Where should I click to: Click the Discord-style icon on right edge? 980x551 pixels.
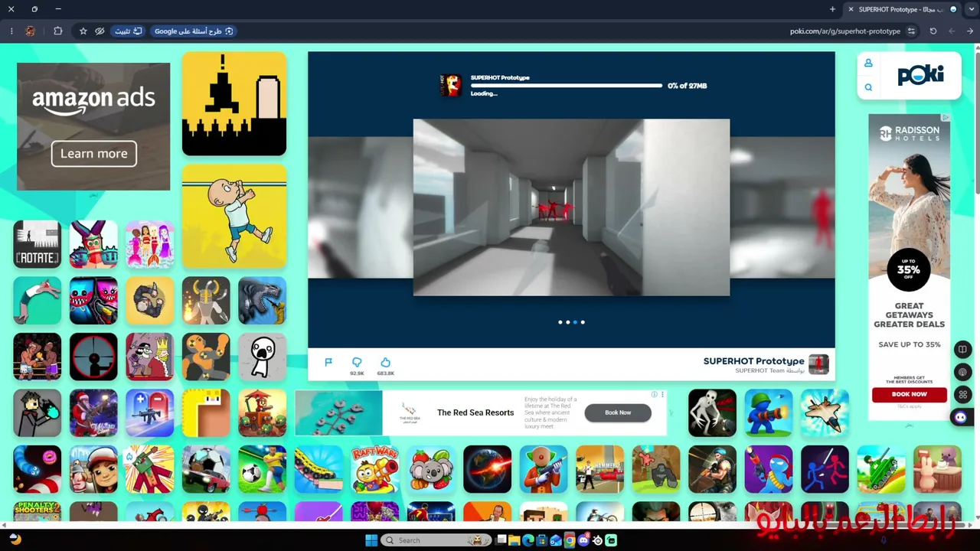pyautogui.click(x=960, y=417)
